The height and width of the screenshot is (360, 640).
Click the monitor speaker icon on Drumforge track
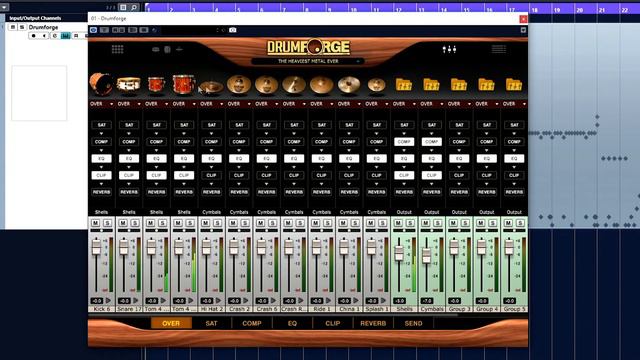pos(44,36)
